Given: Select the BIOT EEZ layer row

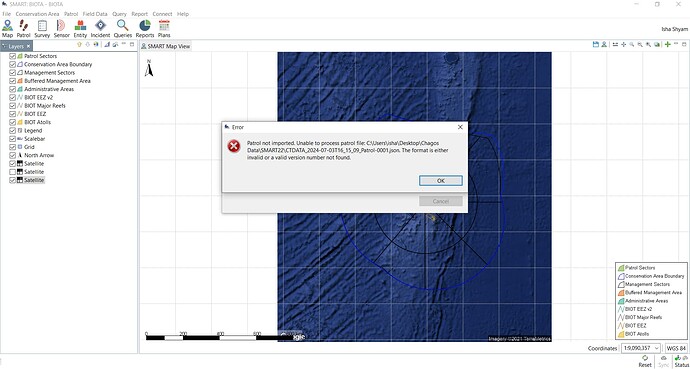Looking at the screenshot, I should point(34,114).
